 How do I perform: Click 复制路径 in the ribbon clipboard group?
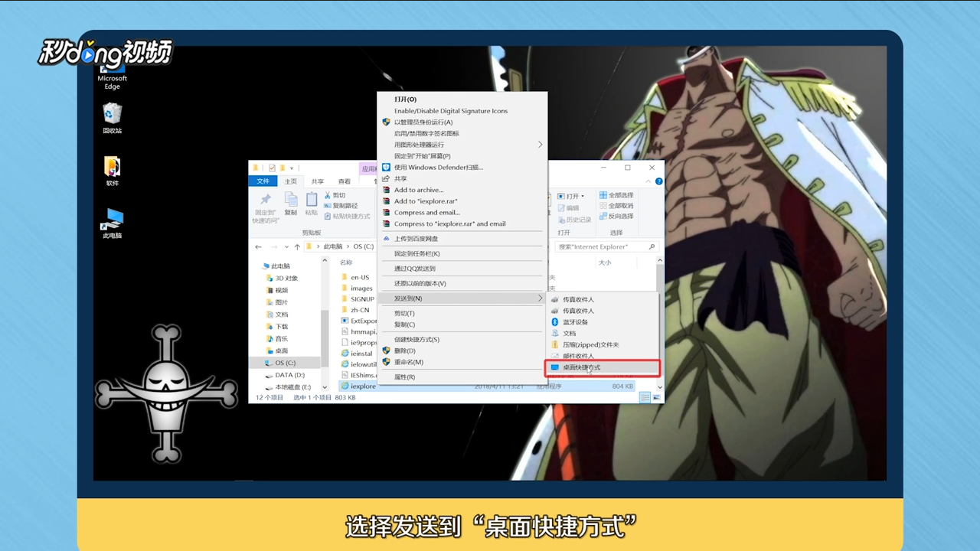tap(341, 206)
